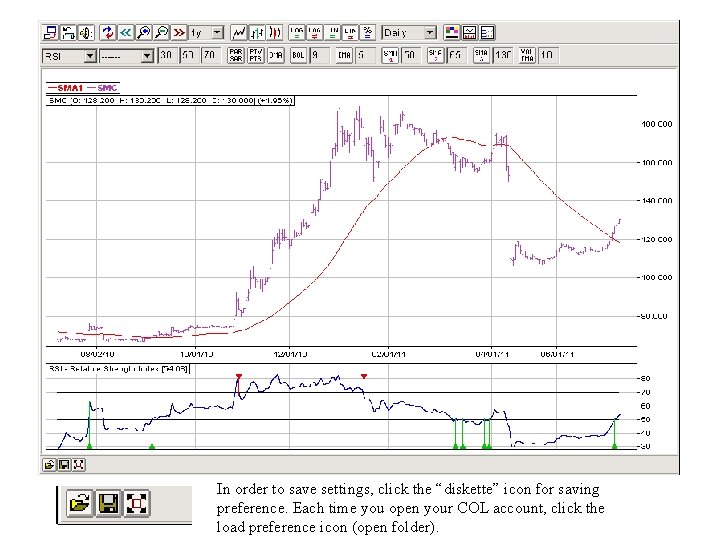The width and height of the screenshot is (720, 540).
Task: Click the first red RSI overbought marker triangle
Action: (x=239, y=377)
